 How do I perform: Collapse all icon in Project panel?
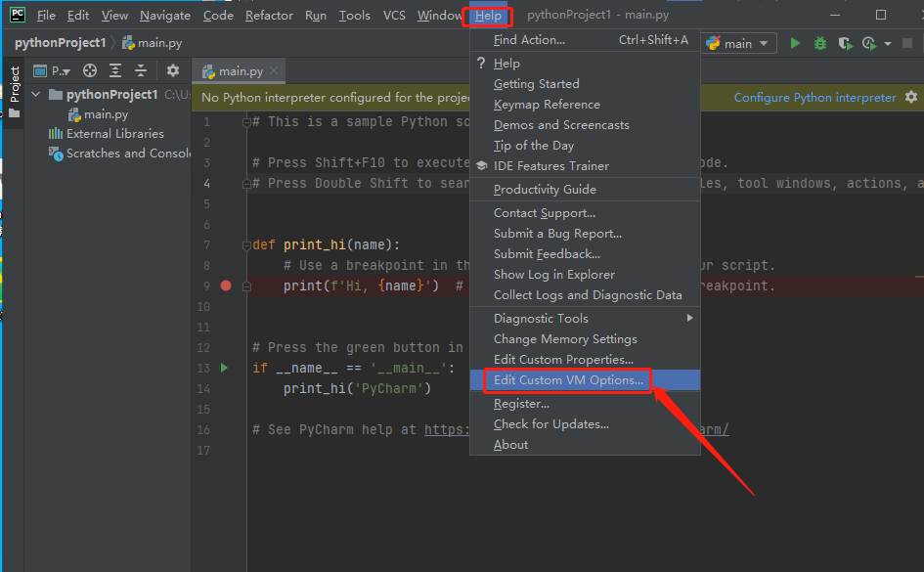click(140, 70)
